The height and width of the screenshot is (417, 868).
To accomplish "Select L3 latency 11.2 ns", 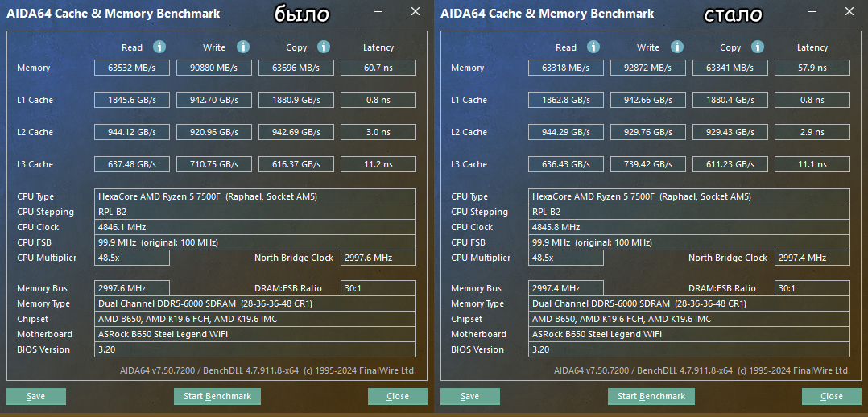I will tap(378, 164).
